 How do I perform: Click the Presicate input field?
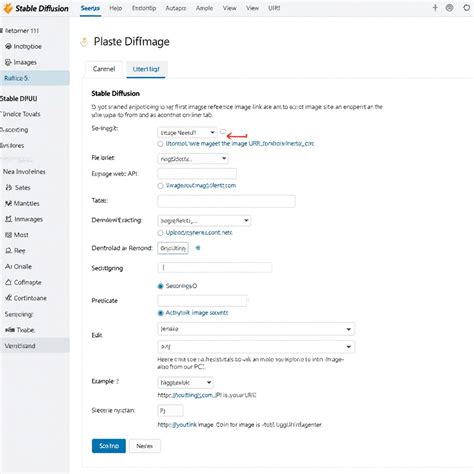[202, 301]
